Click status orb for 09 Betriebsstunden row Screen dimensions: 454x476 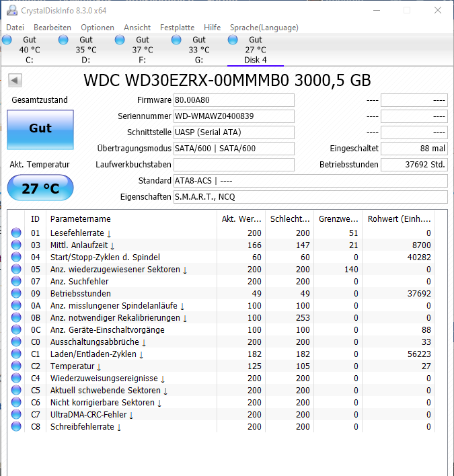click(x=16, y=293)
